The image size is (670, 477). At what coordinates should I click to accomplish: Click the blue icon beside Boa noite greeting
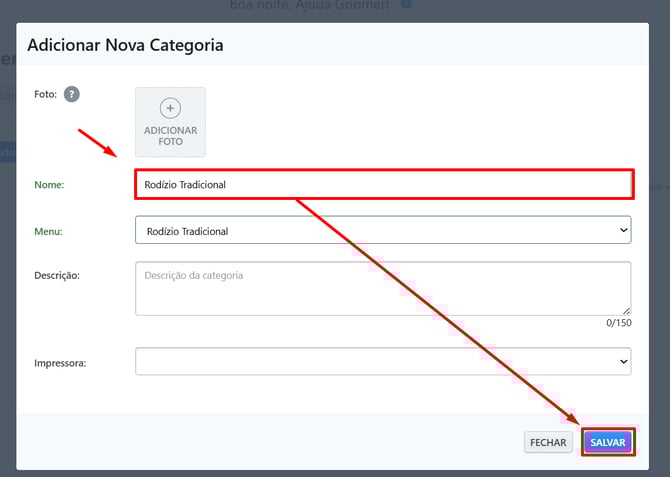(x=406, y=4)
